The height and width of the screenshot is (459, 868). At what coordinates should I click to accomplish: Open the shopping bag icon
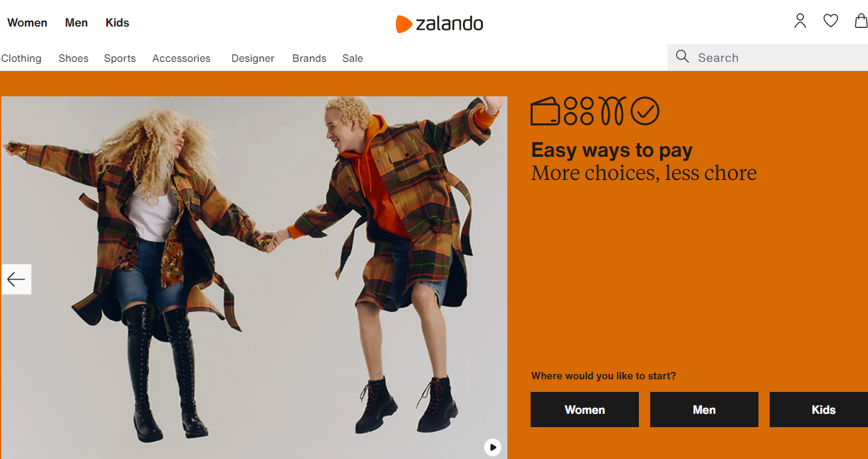click(861, 21)
